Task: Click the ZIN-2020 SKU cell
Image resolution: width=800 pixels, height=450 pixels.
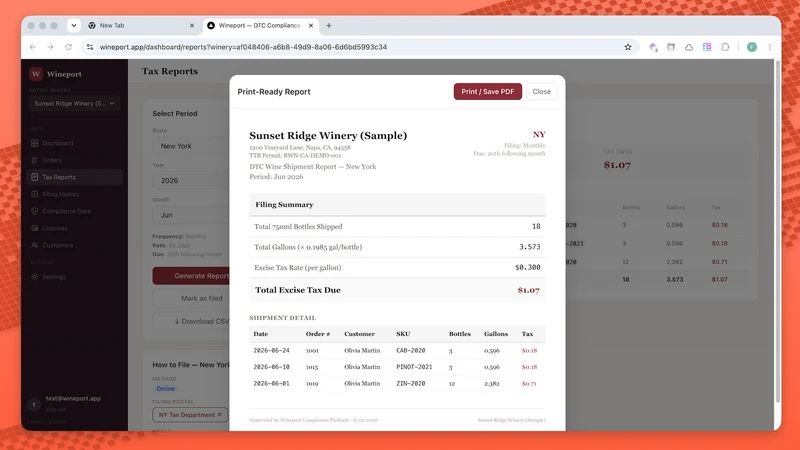Action: coord(411,383)
